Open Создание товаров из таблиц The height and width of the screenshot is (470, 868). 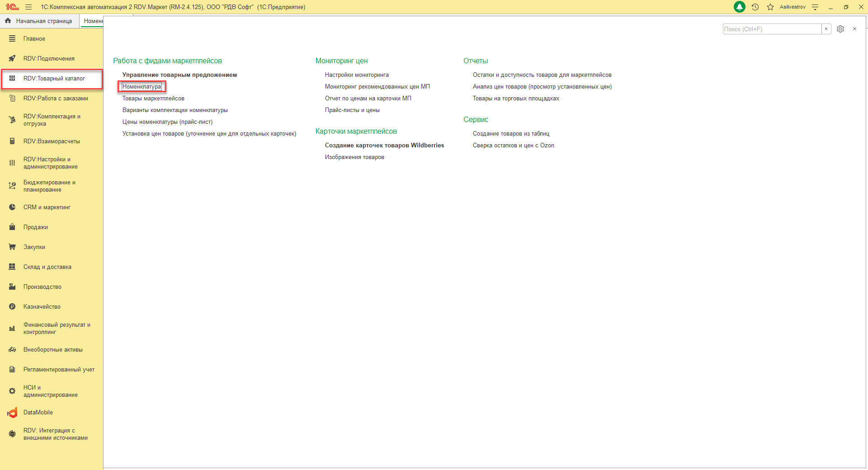[511, 134]
